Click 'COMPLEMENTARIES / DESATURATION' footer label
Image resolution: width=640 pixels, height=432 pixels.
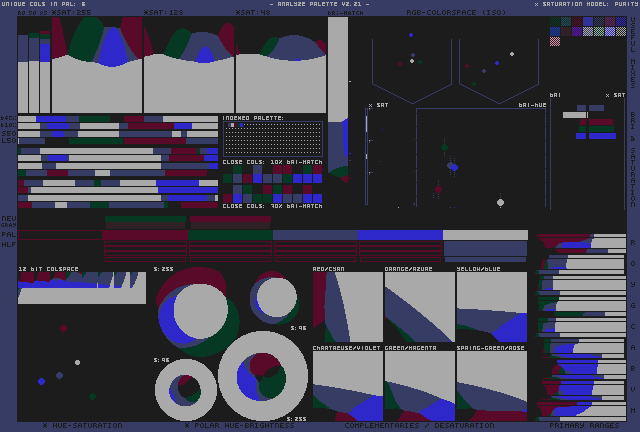tap(419, 425)
